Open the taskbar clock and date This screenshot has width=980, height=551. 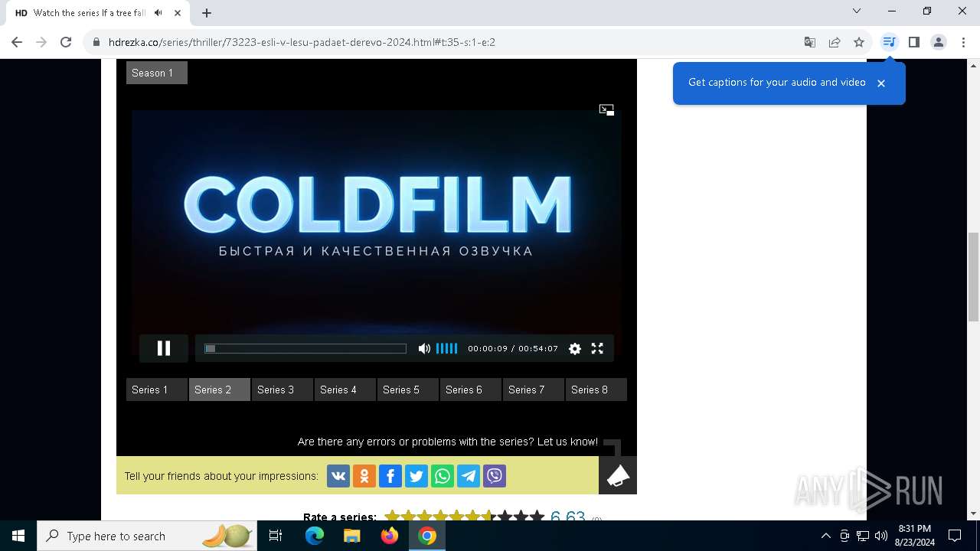914,536
